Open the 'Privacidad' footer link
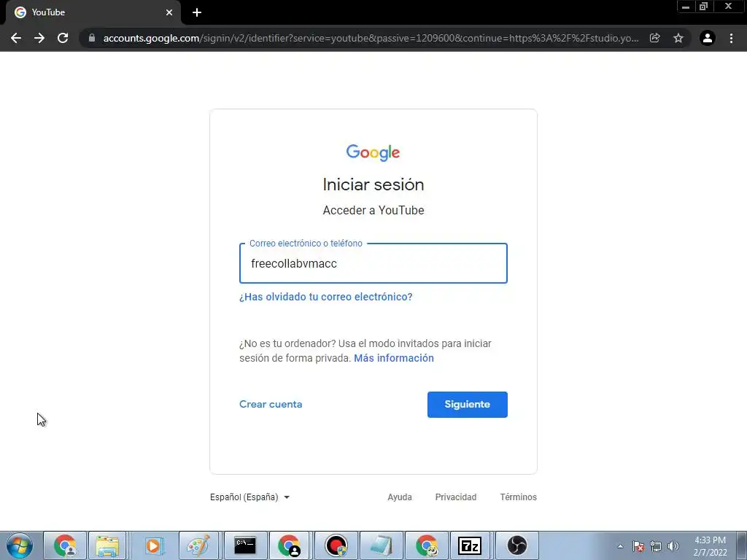 tap(456, 497)
